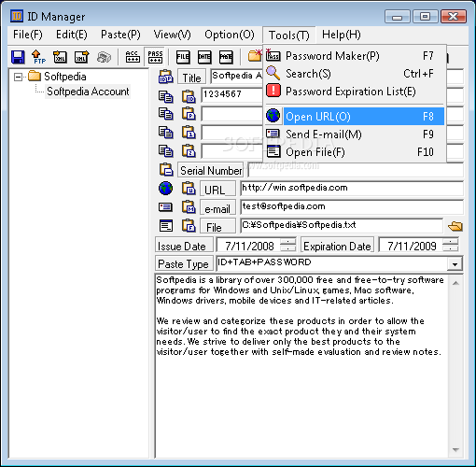Select Softpedia Account tree entry
Image resolution: width=476 pixels, height=467 pixels.
click(x=88, y=92)
